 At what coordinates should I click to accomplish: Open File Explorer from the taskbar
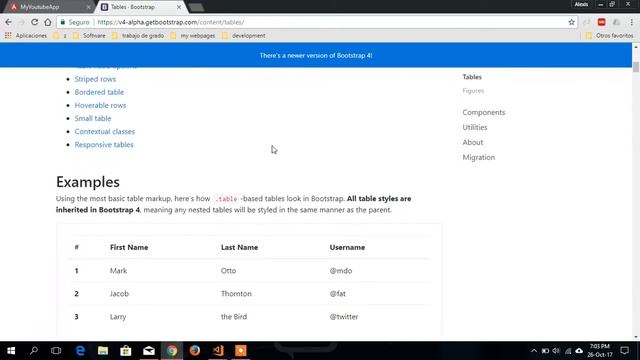[103, 351]
